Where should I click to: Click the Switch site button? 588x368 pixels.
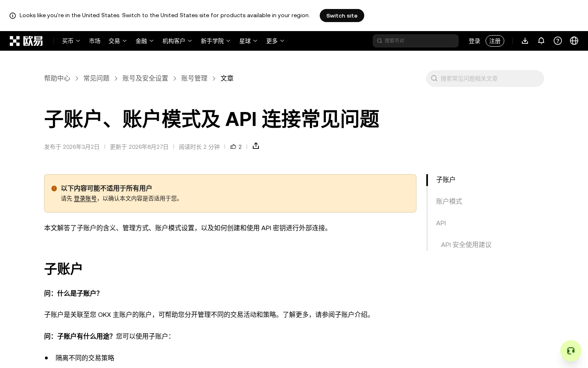tap(342, 16)
